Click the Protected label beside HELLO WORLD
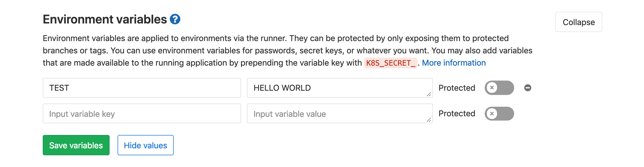 point(457,88)
